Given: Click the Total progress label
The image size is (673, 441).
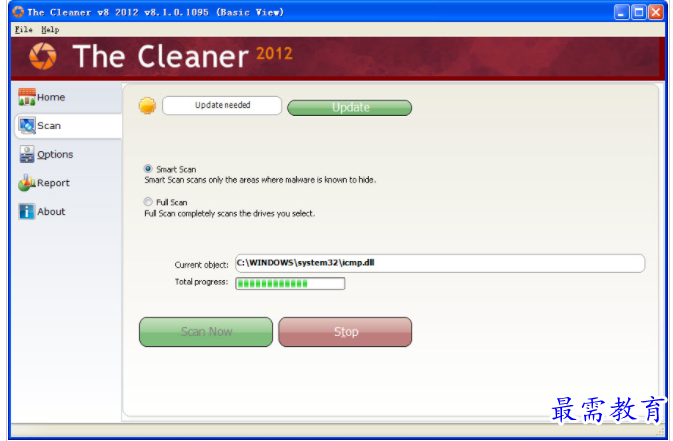Looking at the screenshot, I should (x=201, y=282).
